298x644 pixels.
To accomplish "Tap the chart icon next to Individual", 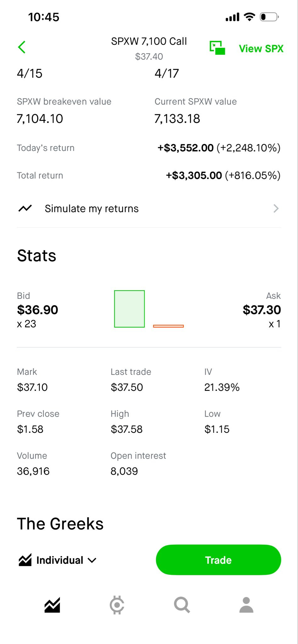I will click(x=25, y=560).
